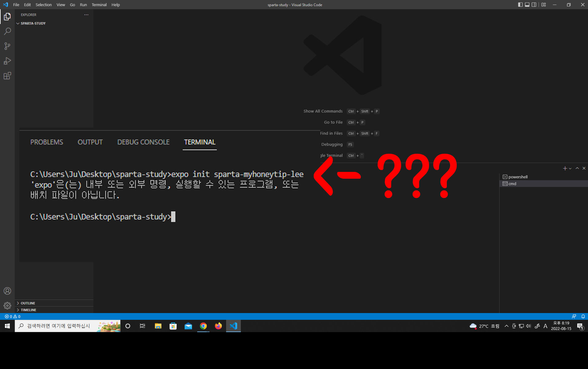The width and height of the screenshot is (588, 369).
Task: Open the Go menu
Action: click(73, 5)
